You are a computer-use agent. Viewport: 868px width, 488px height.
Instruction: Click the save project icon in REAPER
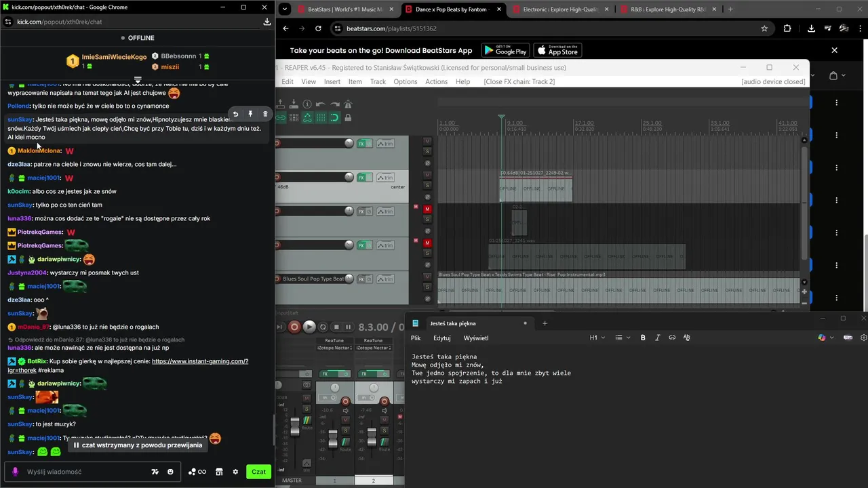click(x=294, y=104)
